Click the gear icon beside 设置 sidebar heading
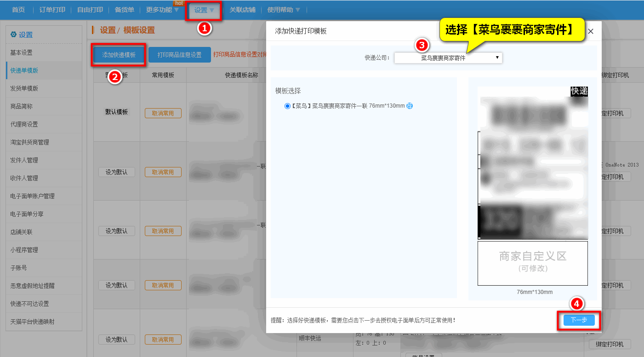644x357 pixels. (13, 35)
